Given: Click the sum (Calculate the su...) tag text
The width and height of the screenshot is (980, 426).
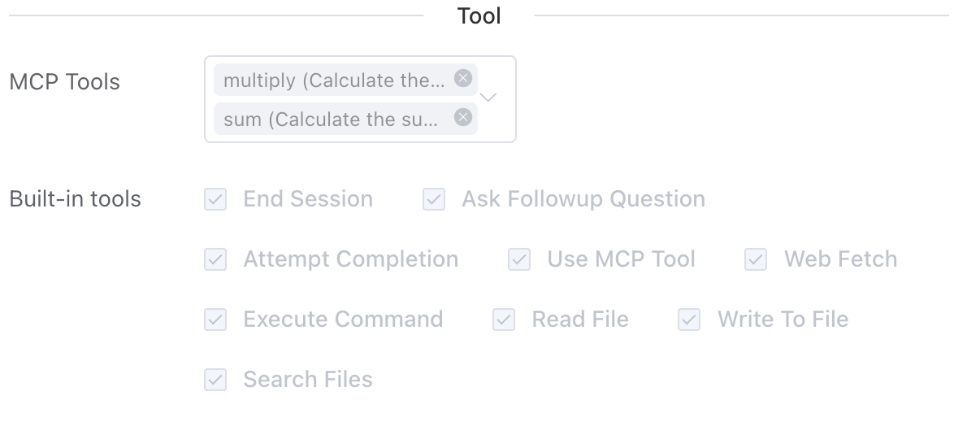Looking at the screenshot, I should click(331, 120).
